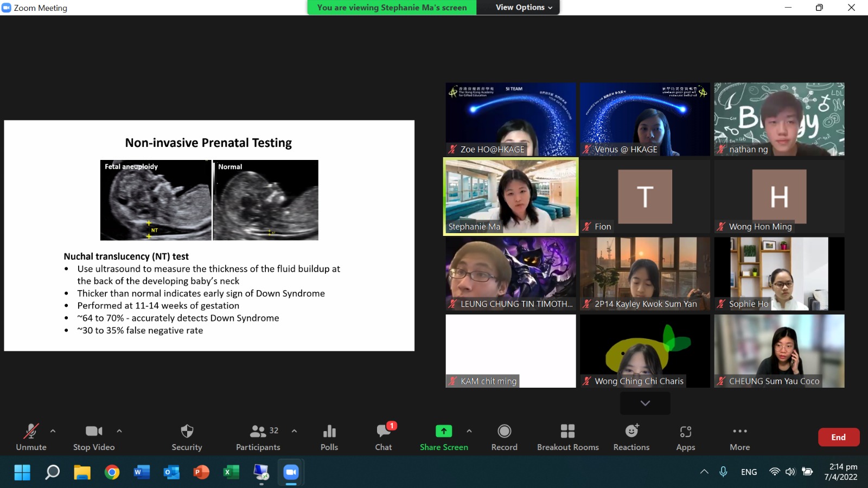Expand audio options arrow beside Unmute
The image size is (868, 488).
click(x=53, y=431)
